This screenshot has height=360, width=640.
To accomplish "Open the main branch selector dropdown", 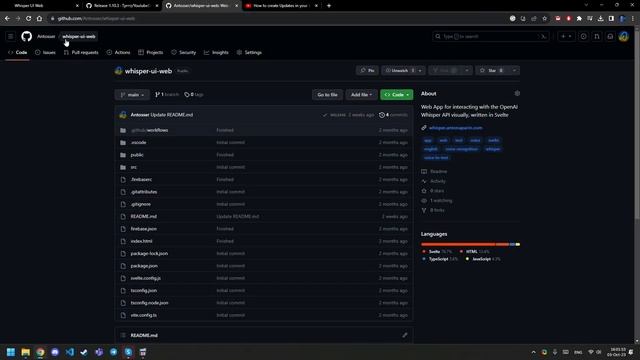I will [x=132, y=95].
